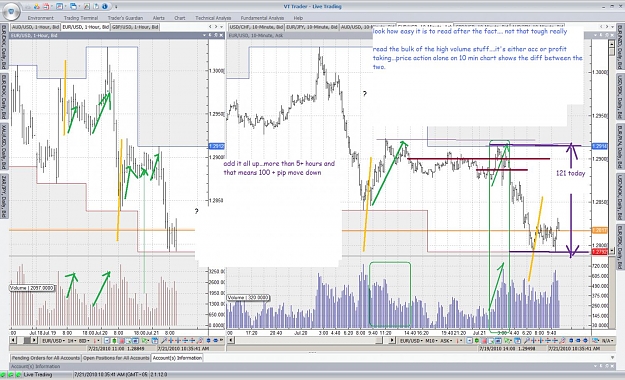
Task: Click the calendar icon in right chart toolbar
Action: click(x=517, y=341)
